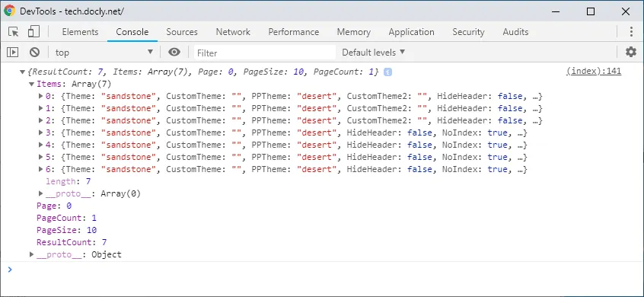Click the console prompt input line
The width and height of the screenshot is (644, 297).
tap(322, 270)
